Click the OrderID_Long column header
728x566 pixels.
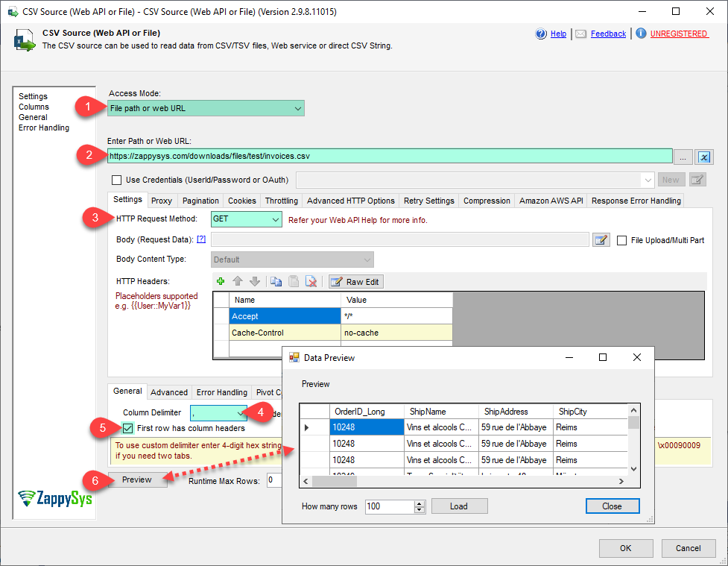pyautogui.click(x=367, y=411)
